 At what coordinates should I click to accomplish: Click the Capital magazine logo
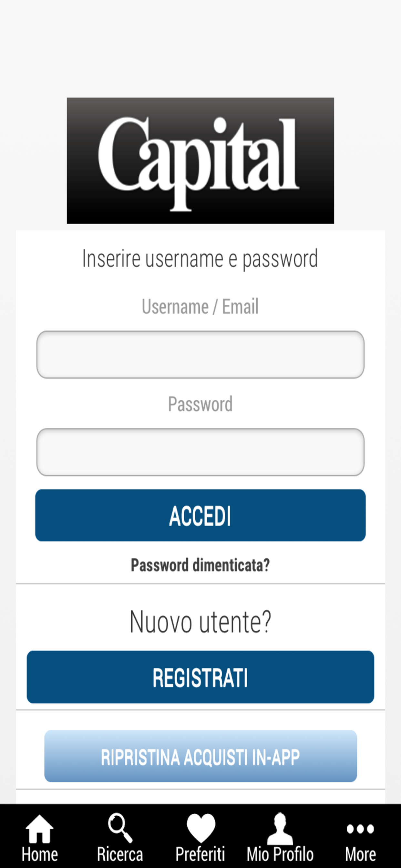200,160
